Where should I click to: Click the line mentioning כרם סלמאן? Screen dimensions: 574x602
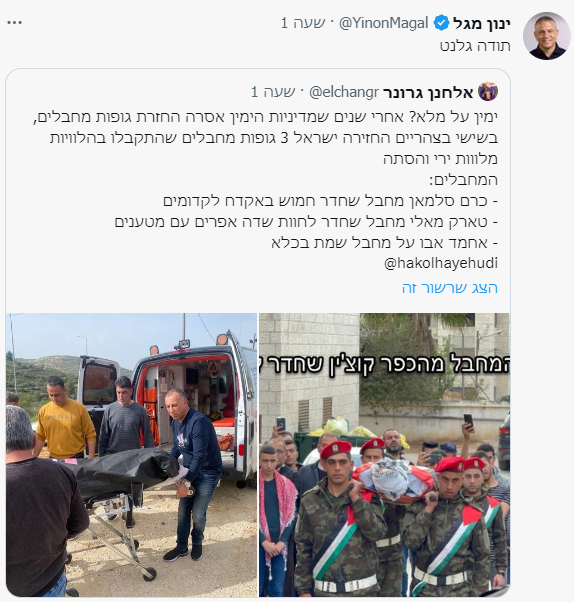click(x=331, y=201)
